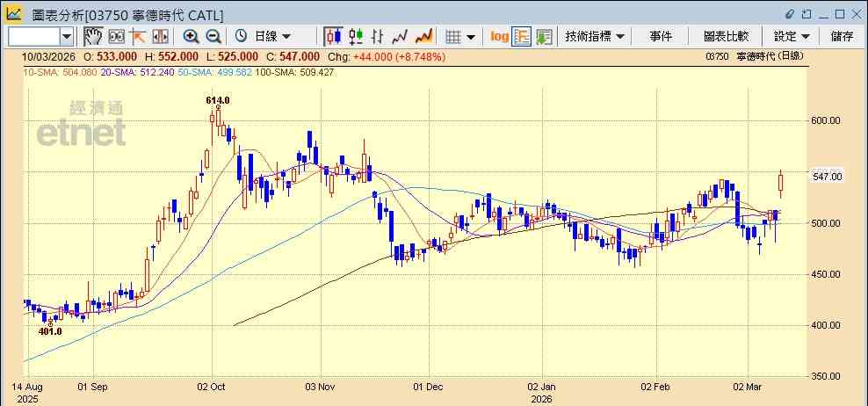Click the 02 Mar date axis label
Image resolution: width=868 pixels, height=406 pixels.
point(748,387)
